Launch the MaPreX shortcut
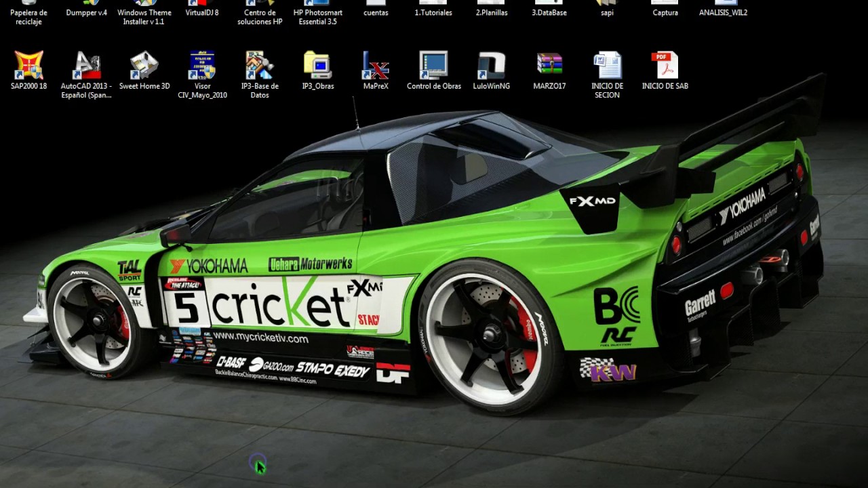Viewport: 868px width, 488px height. click(x=376, y=70)
